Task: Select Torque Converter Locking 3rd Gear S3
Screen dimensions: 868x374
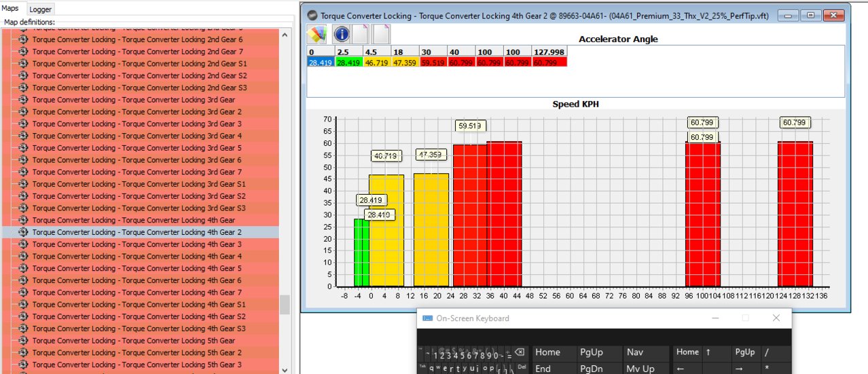Action: point(139,208)
